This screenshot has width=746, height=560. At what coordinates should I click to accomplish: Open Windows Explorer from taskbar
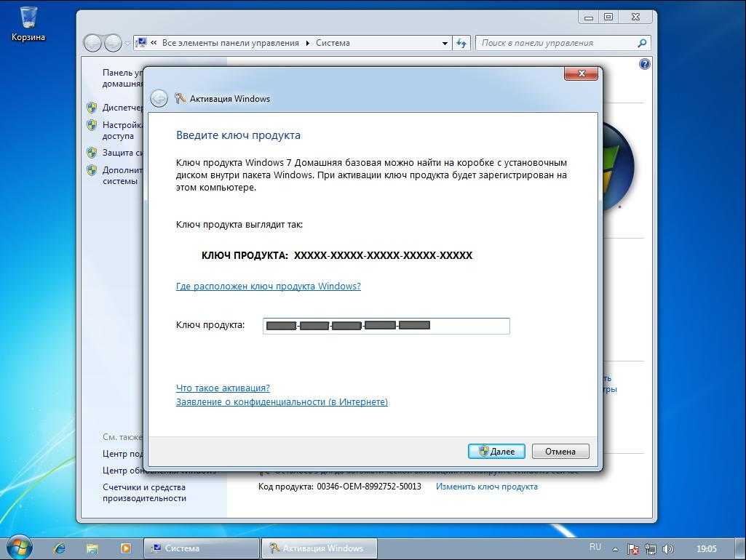(x=92, y=548)
